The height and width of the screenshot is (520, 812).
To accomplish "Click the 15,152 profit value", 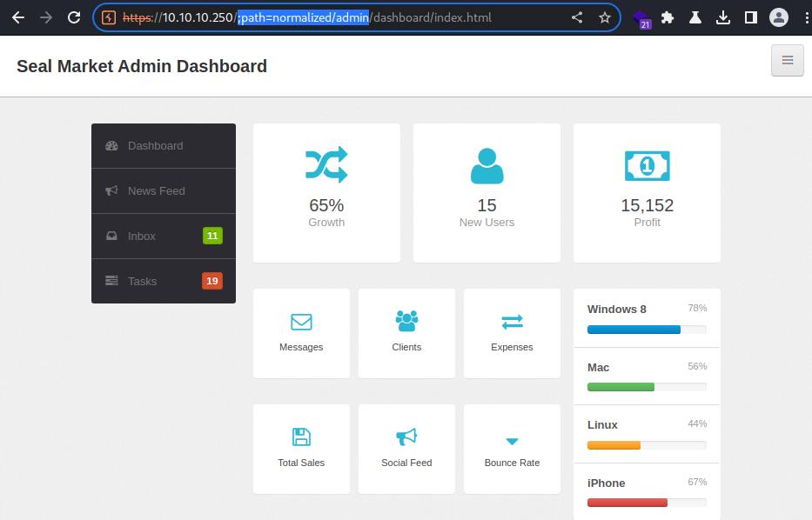I will click(x=648, y=205).
